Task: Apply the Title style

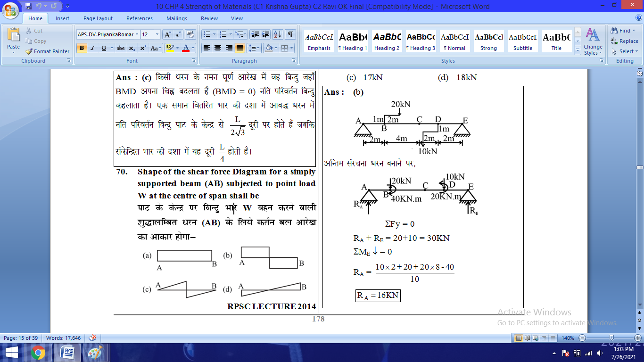Action: pos(556,41)
